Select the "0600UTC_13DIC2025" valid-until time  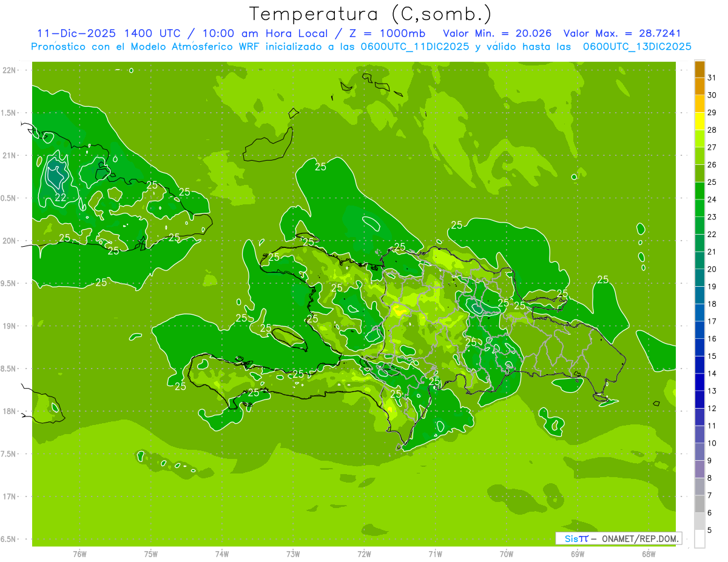pos(637,47)
